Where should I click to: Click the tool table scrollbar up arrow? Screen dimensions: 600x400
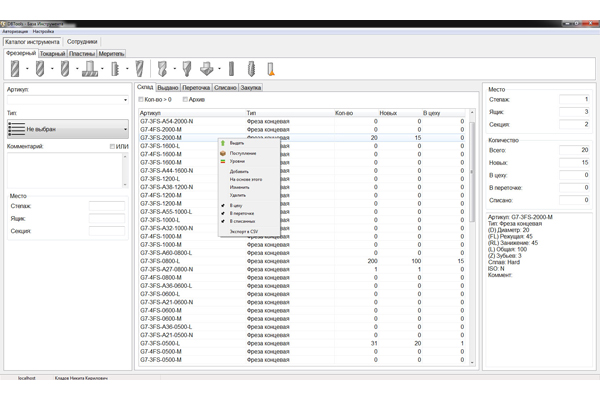[x=472, y=112]
